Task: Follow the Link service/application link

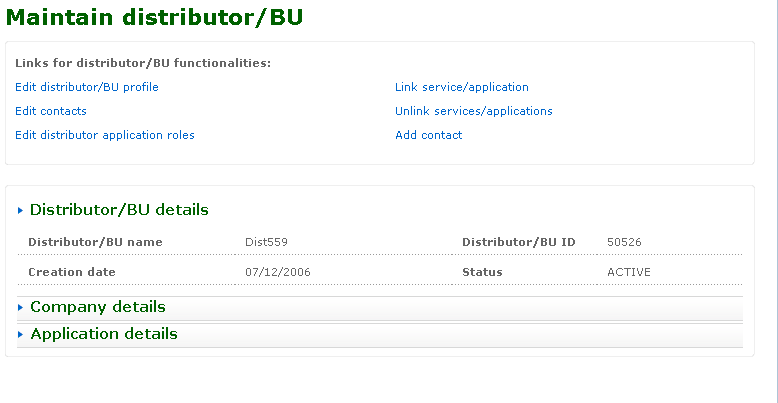Action: (461, 87)
